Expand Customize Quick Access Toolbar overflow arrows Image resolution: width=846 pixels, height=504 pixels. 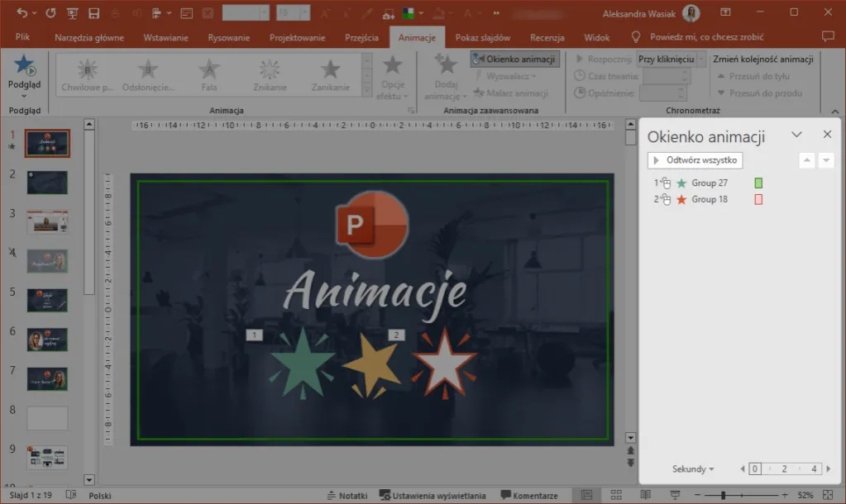point(496,13)
